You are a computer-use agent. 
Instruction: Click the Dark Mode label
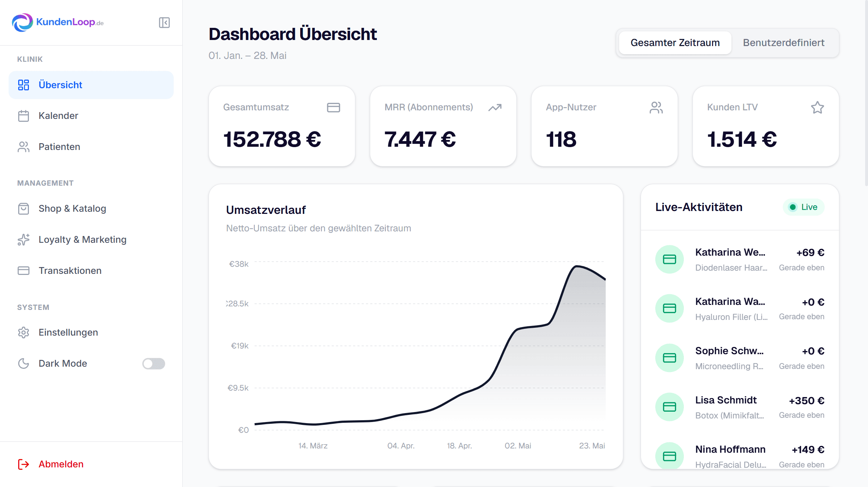pos(63,363)
